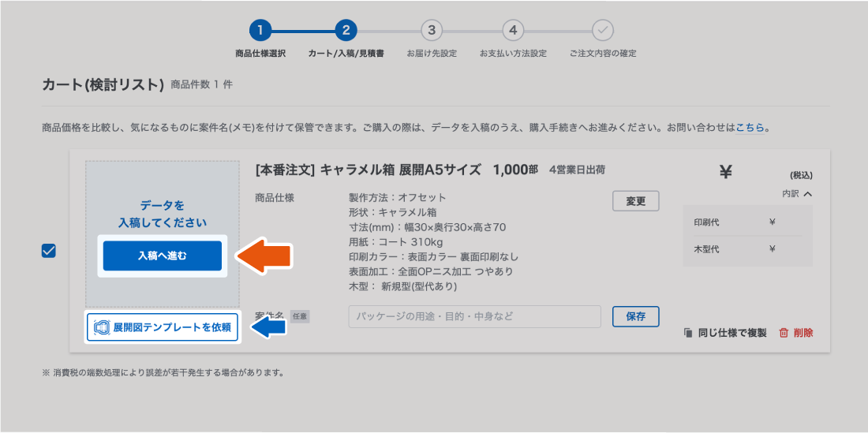Delete the item via 削除 text
The height and width of the screenshot is (433, 868).
803,333
